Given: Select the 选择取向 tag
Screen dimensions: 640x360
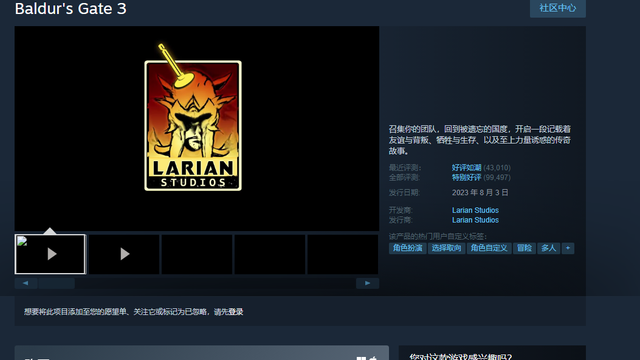Looking at the screenshot, I should coord(446,248).
